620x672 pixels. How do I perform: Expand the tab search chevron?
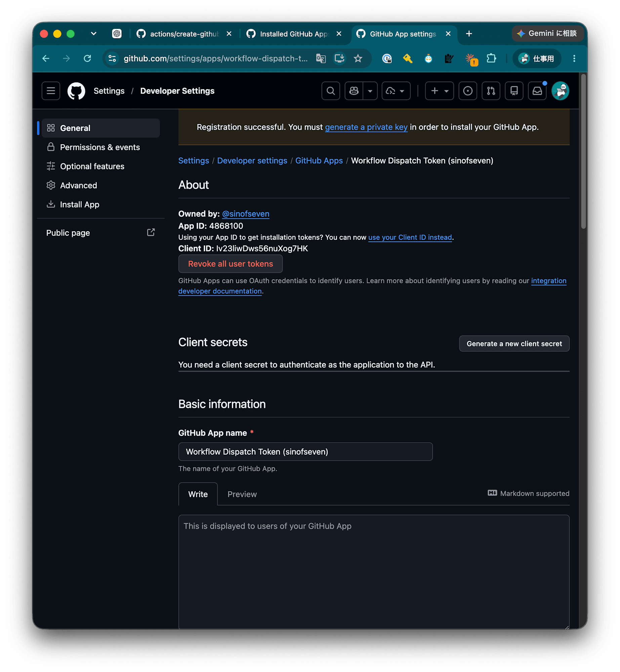pos(93,34)
